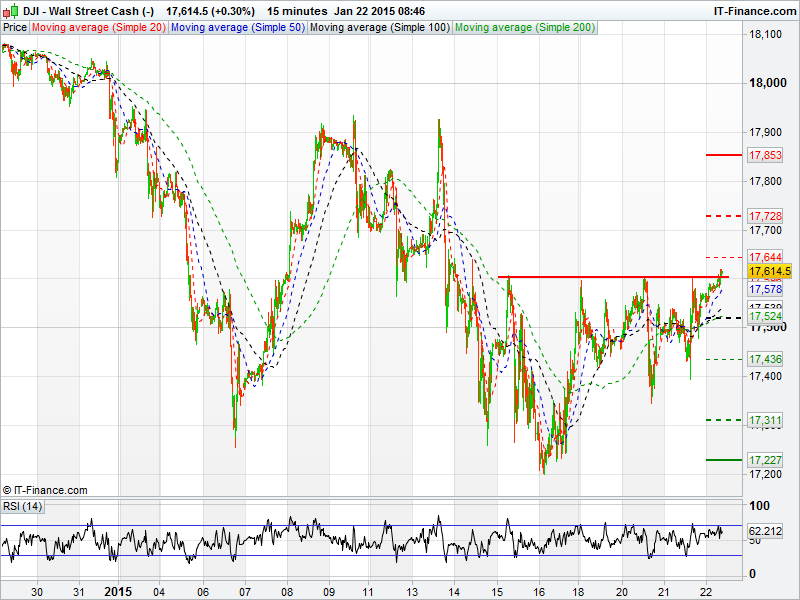This screenshot has height=600, width=800.
Task: Open the RSI (14) indicator label
Action: point(23,506)
